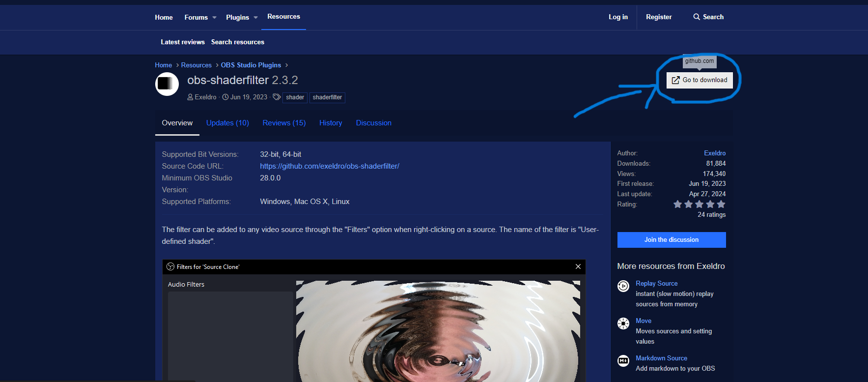Open the GitHub source code URL

[x=330, y=166]
